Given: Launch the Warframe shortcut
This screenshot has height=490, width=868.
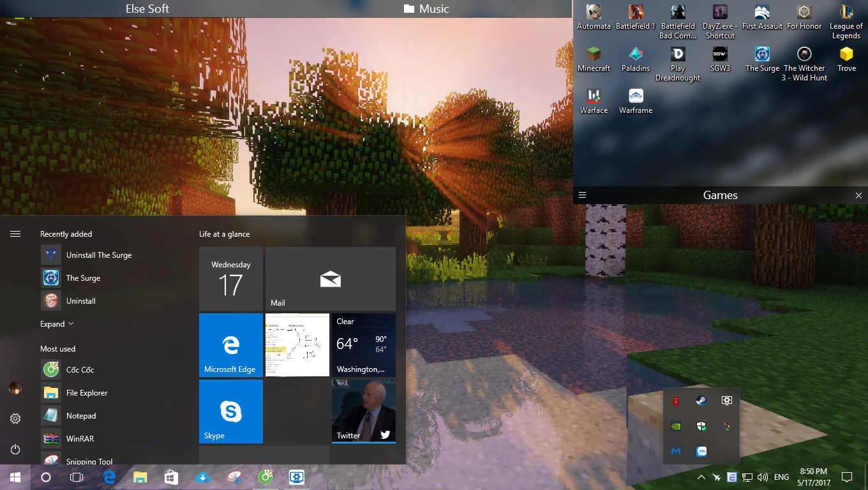Looking at the screenshot, I should (x=636, y=101).
